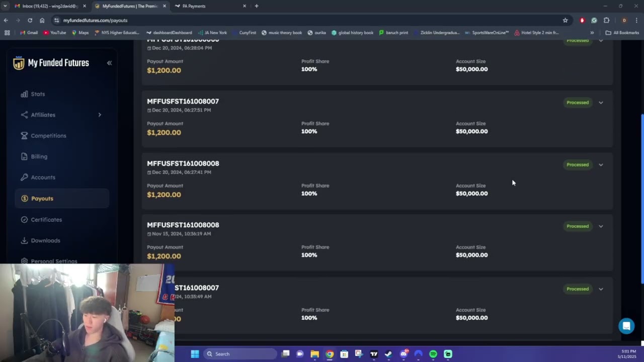
Task: Expand the topmost partially visible payout row
Action: [601, 41]
